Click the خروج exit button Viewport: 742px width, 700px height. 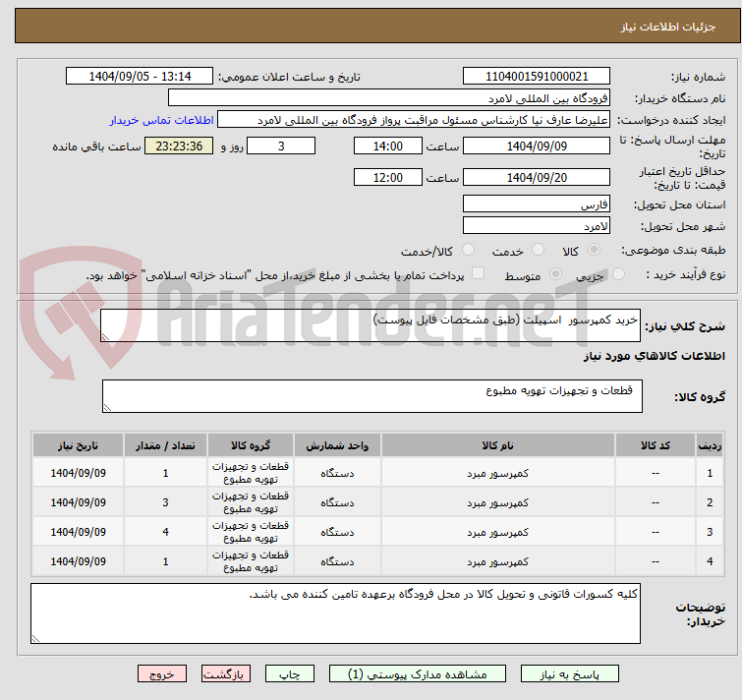pyautogui.click(x=162, y=674)
